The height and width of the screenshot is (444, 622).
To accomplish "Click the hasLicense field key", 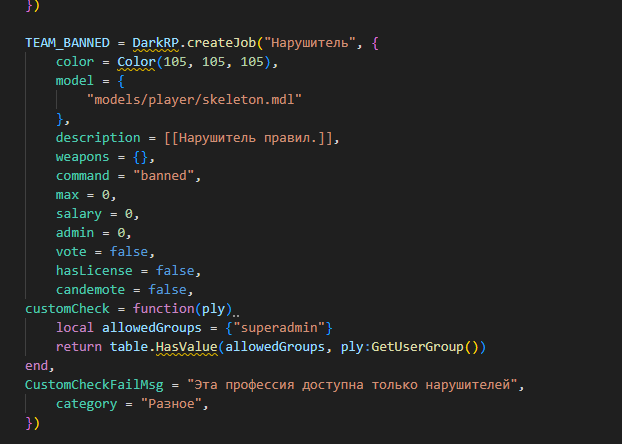I will pyautogui.click(x=94, y=271).
